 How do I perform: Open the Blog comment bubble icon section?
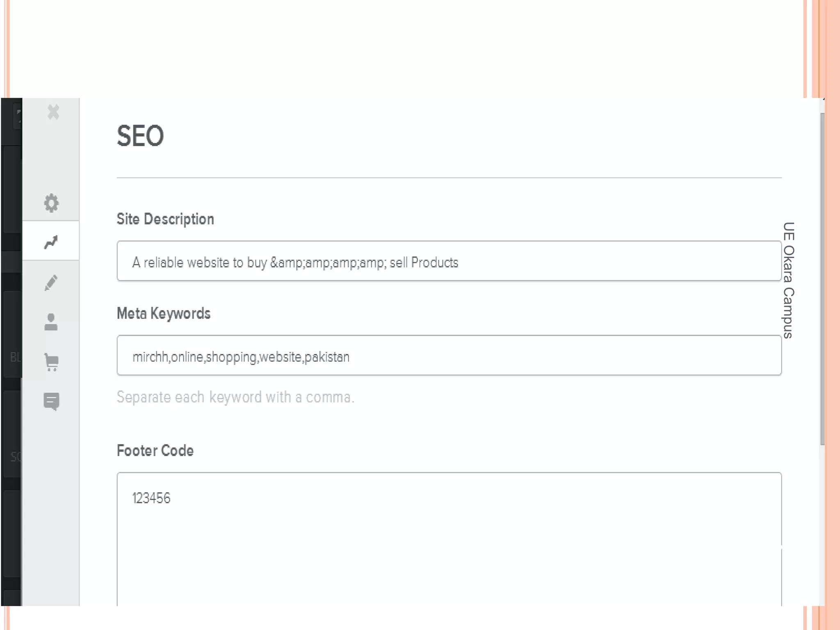point(52,401)
